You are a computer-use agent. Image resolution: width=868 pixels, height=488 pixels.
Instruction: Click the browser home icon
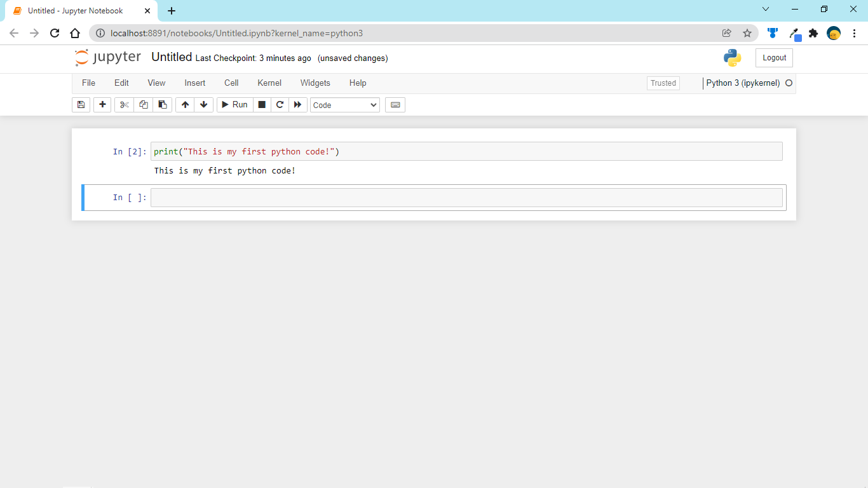pos(75,33)
